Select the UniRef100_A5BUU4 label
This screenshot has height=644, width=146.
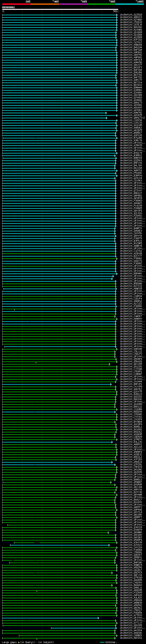click(131, 45)
